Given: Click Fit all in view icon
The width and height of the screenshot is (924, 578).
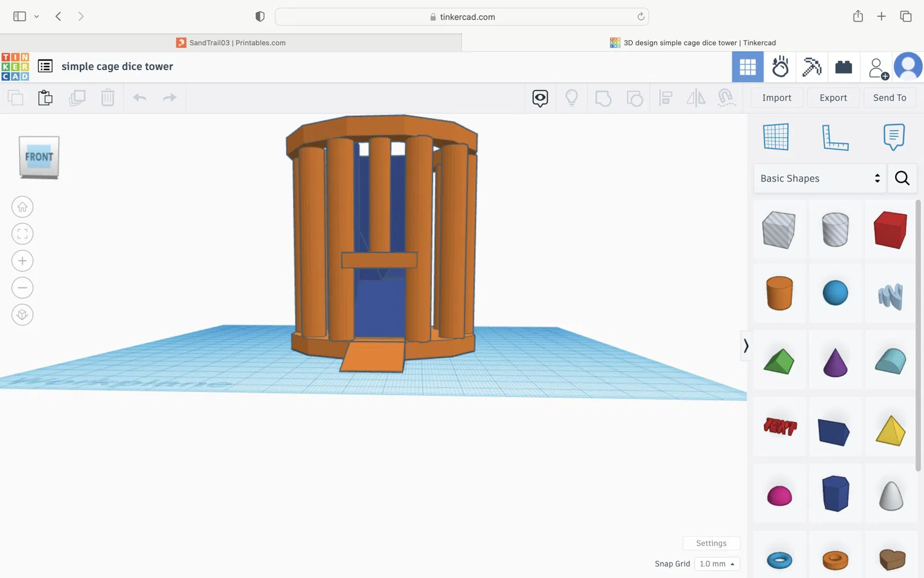Looking at the screenshot, I should [x=23, y=234].
